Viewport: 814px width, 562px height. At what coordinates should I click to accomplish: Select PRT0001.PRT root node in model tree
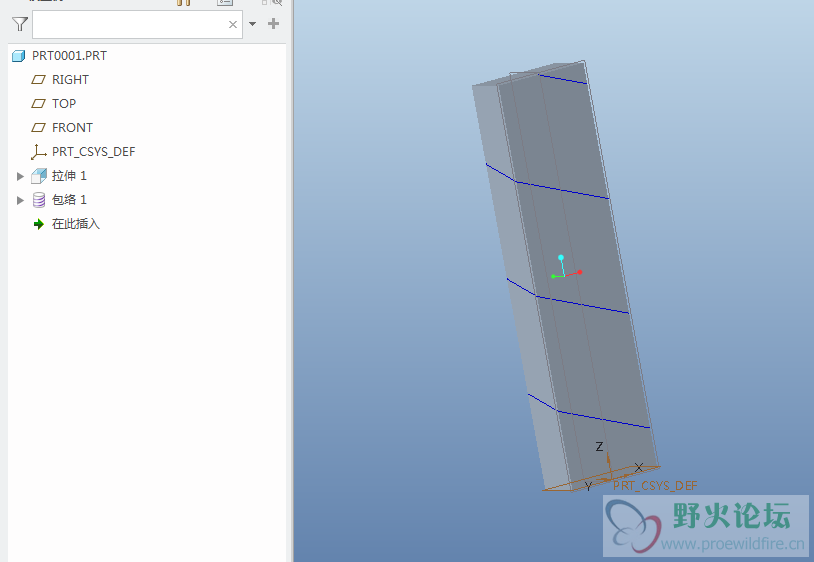[69, 56]
